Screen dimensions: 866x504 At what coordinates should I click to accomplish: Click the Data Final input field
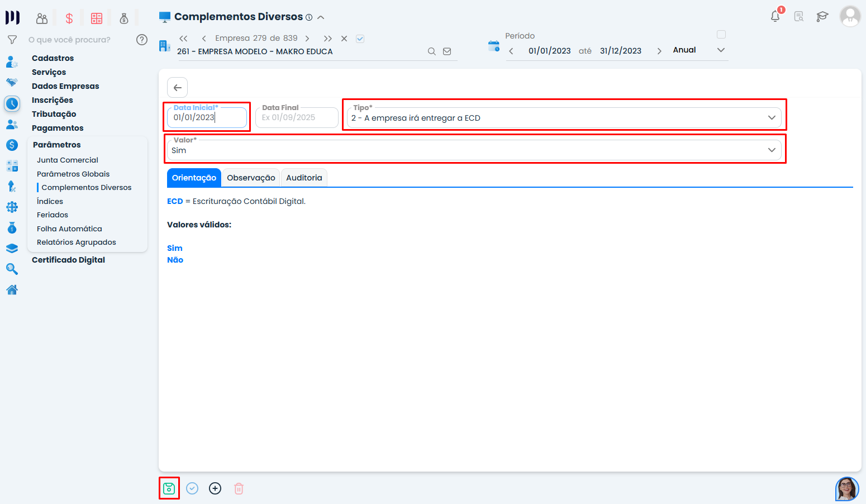coord(297,118)
